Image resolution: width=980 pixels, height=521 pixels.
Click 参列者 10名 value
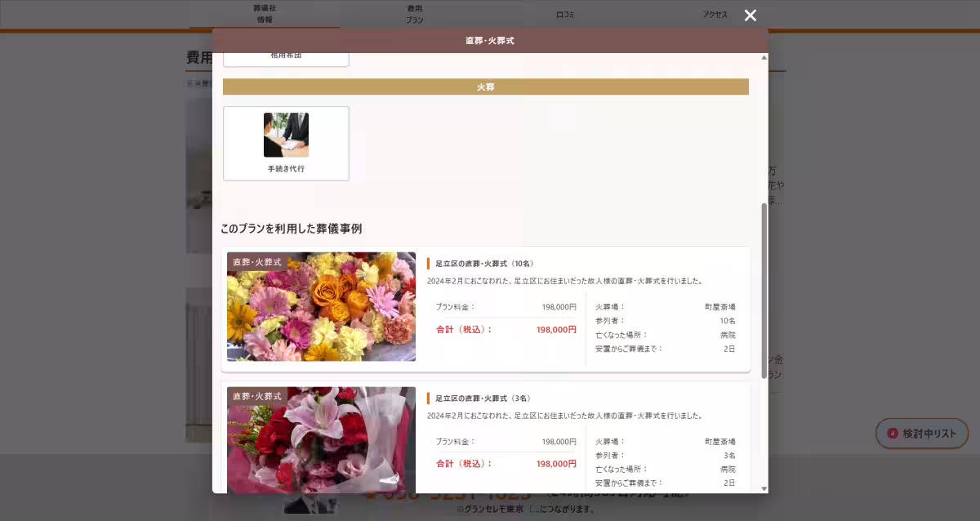[728, 321]
